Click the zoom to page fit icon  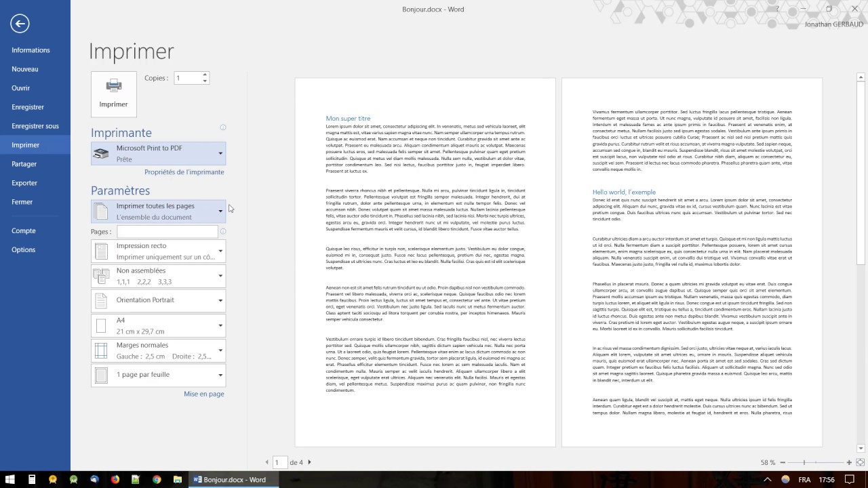(x=859, y=462)
